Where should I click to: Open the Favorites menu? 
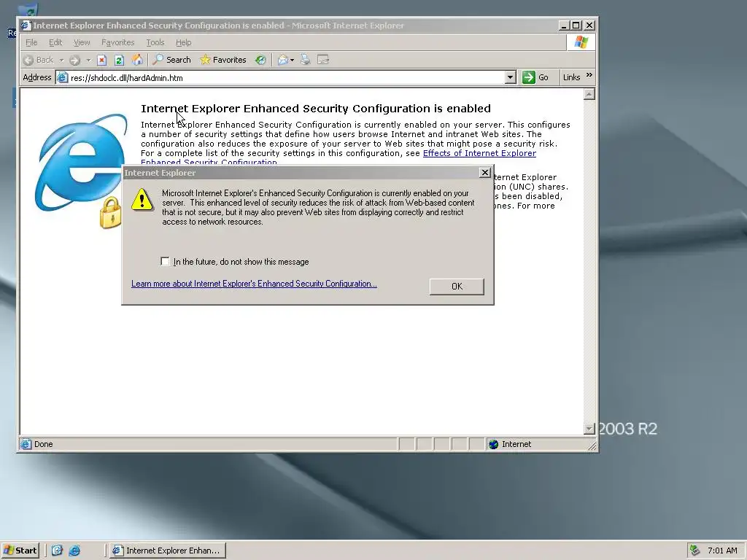(x=117, y=42)
